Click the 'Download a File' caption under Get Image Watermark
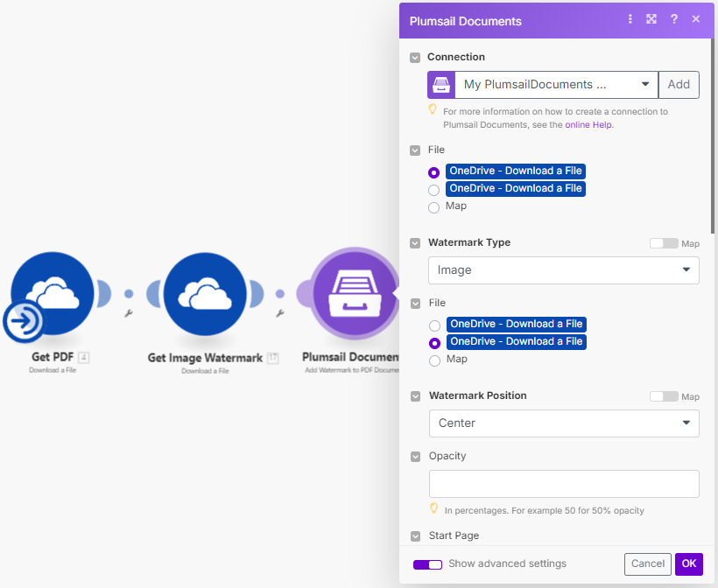 (x=205, y=371)
